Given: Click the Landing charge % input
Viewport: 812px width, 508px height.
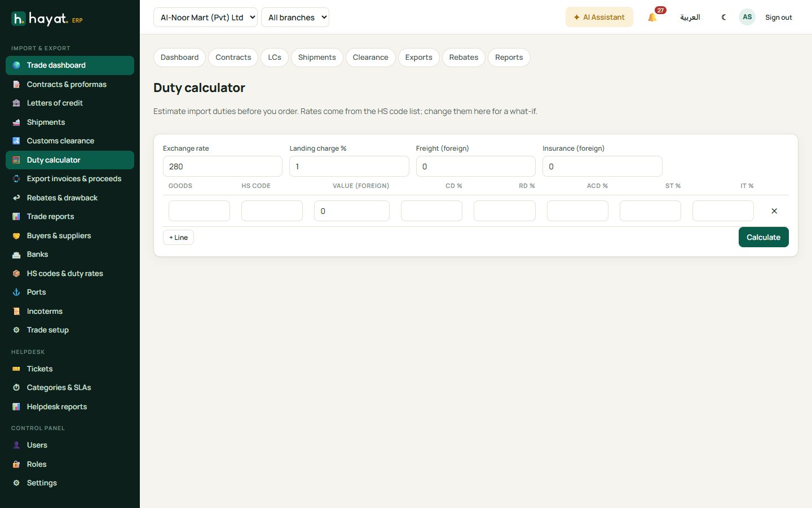Looking at the screenshot, I should tap(349, 167).
